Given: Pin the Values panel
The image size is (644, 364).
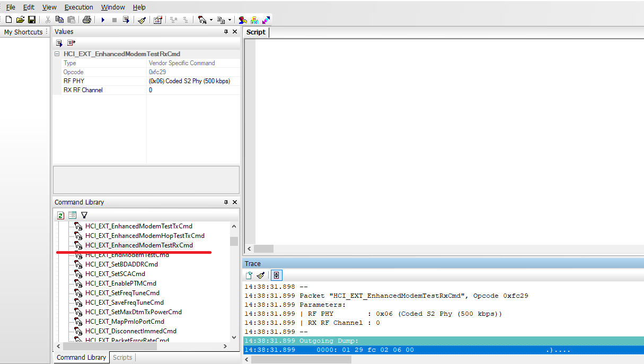Looking at the screenshot, I should 226,32.
